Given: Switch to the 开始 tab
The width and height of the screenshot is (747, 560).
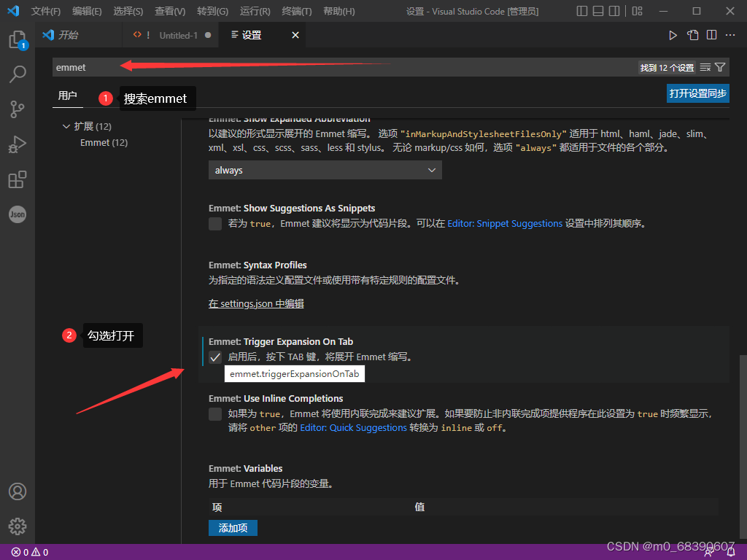Looking at the screenshot, I should (79, 35).
